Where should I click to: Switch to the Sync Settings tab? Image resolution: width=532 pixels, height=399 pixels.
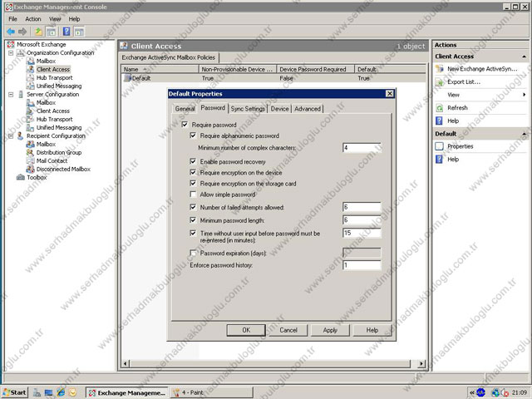pos(248,109)
